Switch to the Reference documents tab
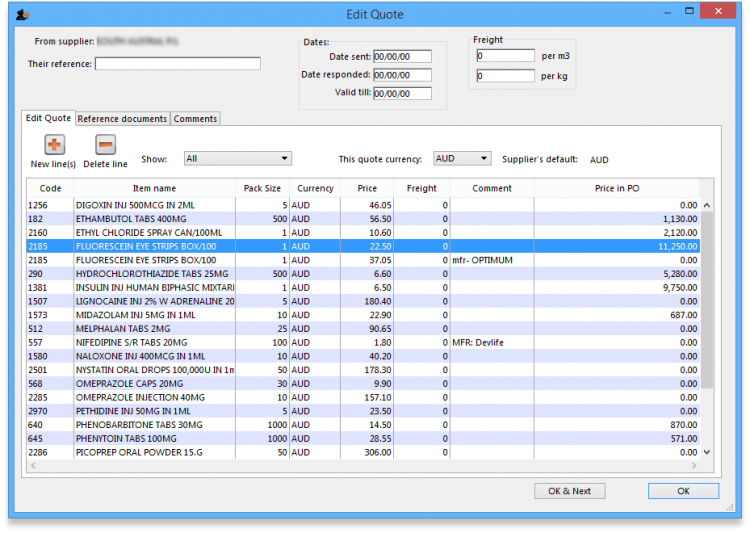The image size is (750, 533). 122,118
